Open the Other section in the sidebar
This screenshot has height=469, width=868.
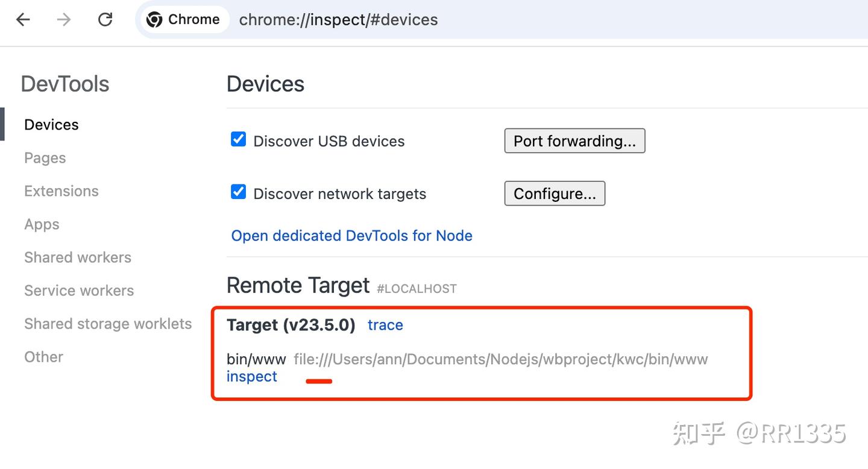point(43,357)
